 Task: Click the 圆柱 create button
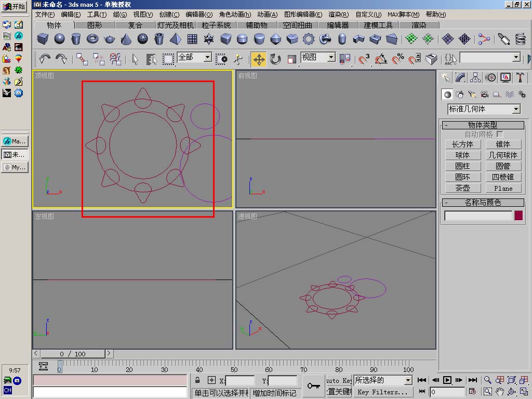click(x=463, y=166)
